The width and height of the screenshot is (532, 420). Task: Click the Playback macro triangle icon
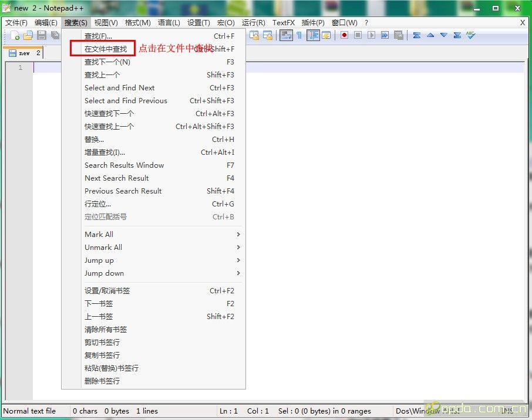tap(371, 35)
